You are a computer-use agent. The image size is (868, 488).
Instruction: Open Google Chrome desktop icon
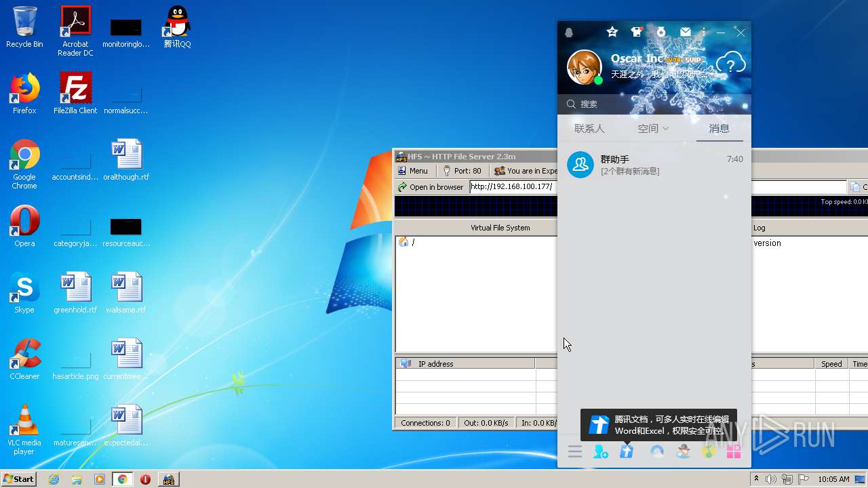(24, 165)
